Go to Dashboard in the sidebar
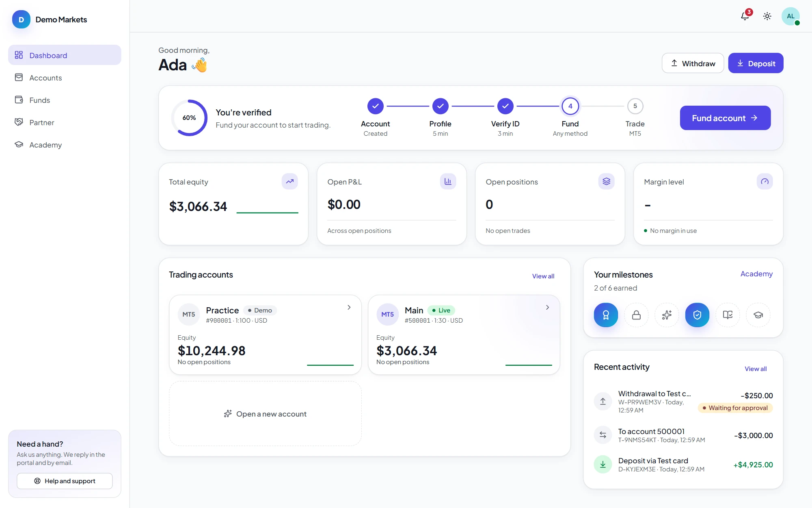This screenshot has width=812, height=508. tap(65, 55)
